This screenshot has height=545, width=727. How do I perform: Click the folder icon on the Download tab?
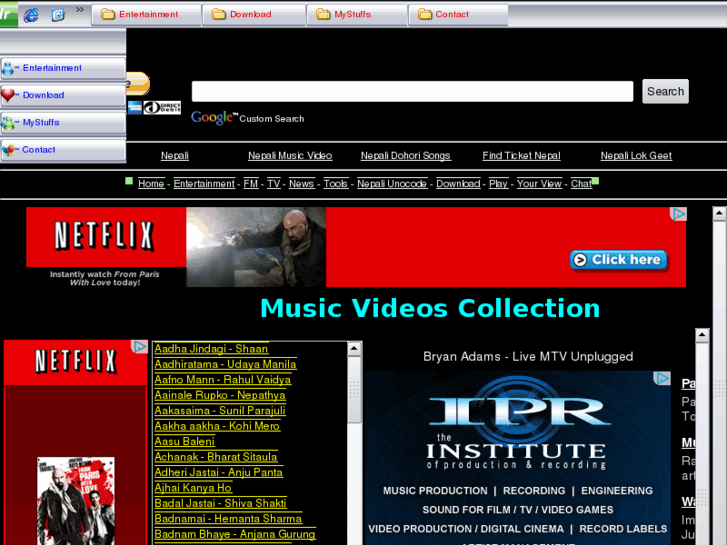pyautogui.click(x=219, y=14)
